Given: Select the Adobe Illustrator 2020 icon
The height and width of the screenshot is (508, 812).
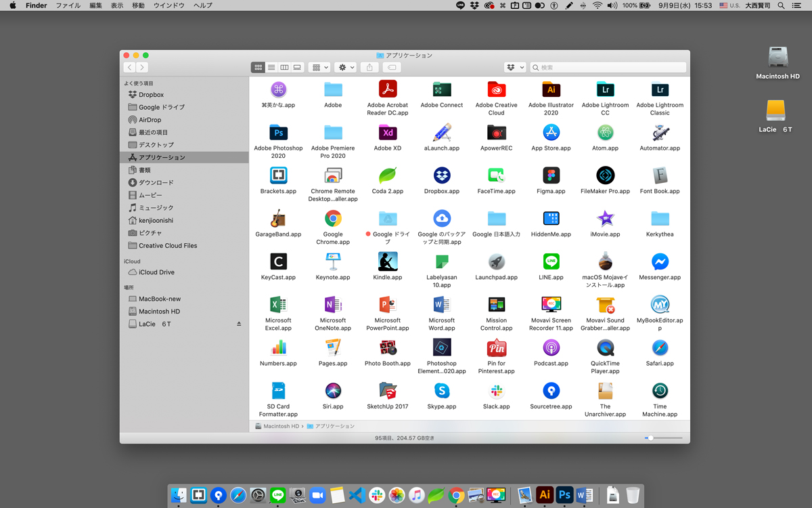Looking at the screenshot, I should point(551,89).
